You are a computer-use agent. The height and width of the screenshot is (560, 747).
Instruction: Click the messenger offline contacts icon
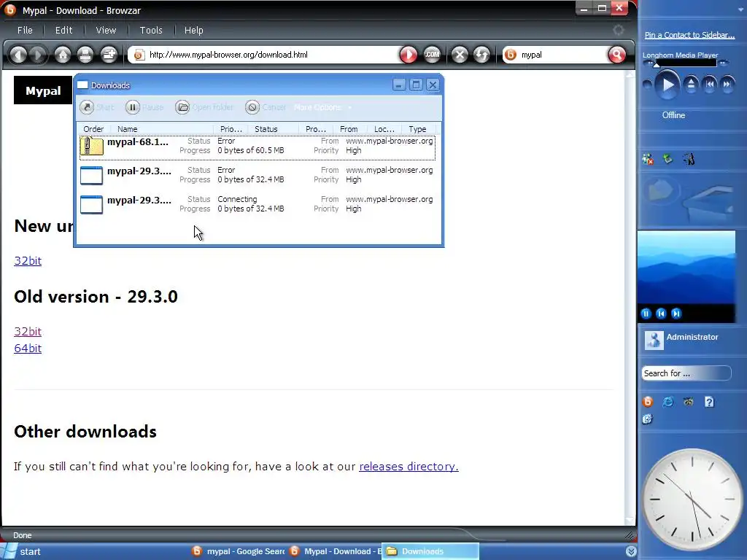pos(648,159)
